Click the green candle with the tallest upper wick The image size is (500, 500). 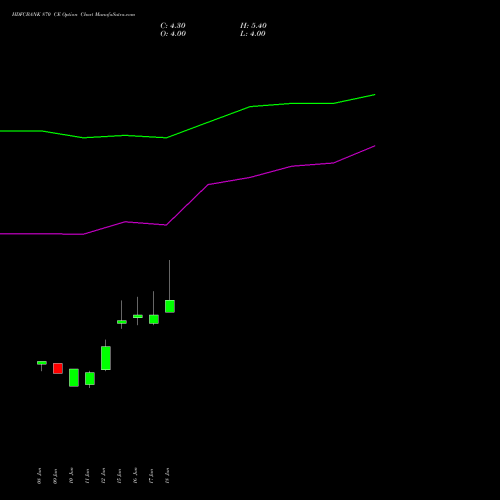click(170, 306)
